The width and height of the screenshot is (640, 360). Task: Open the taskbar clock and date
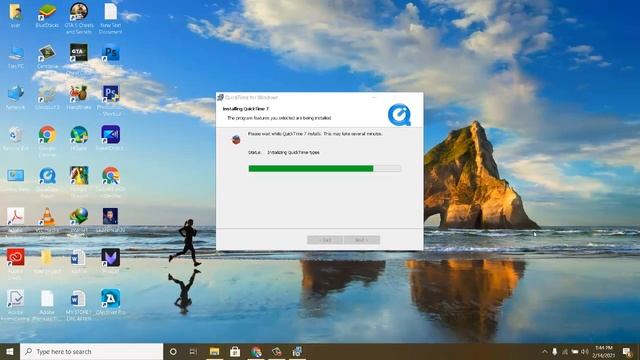pyautogui.click(x=604, y=351)
